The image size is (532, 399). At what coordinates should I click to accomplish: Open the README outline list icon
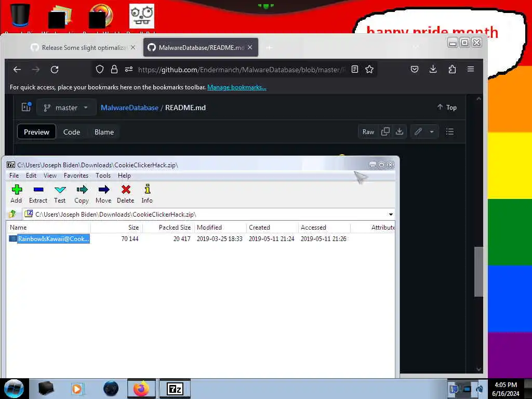coord(449,131)
